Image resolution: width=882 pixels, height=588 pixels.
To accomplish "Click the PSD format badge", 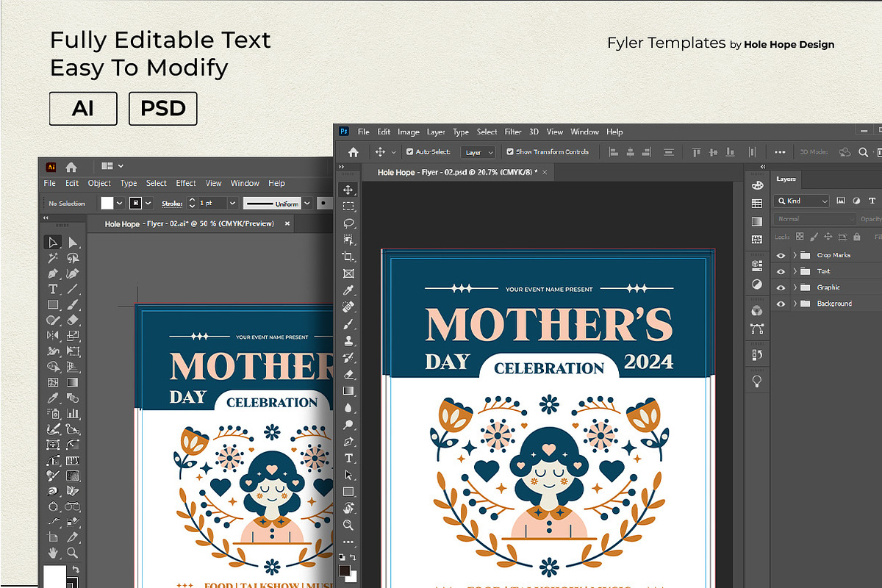I will pos(163,109).
